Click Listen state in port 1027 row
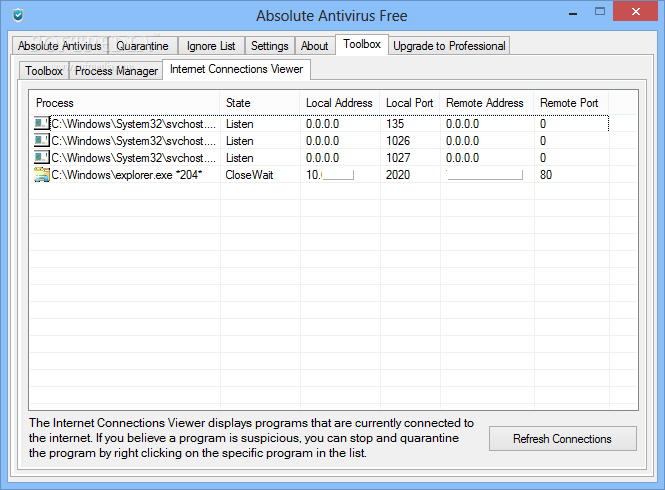The width and height of the screenshot is (665, 490). [240, 158]
